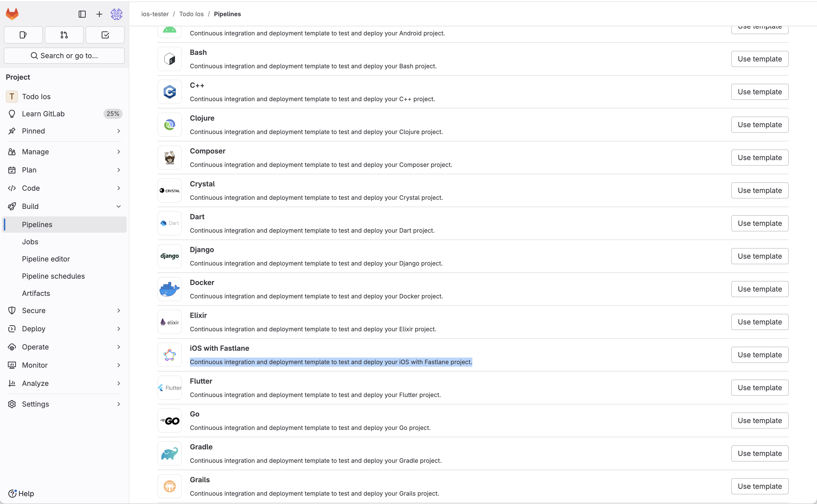
Task: Expand the Pinned section
Action: 64,131
